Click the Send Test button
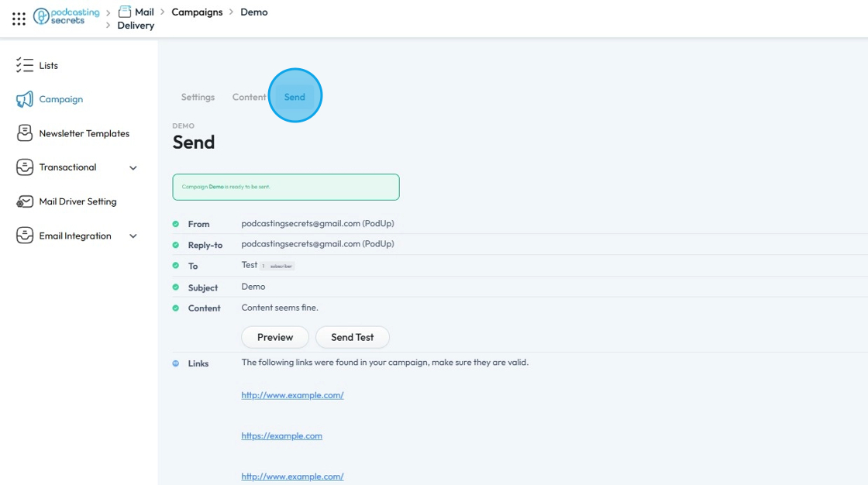Screen dimensions: 868x485 point(352,337)
